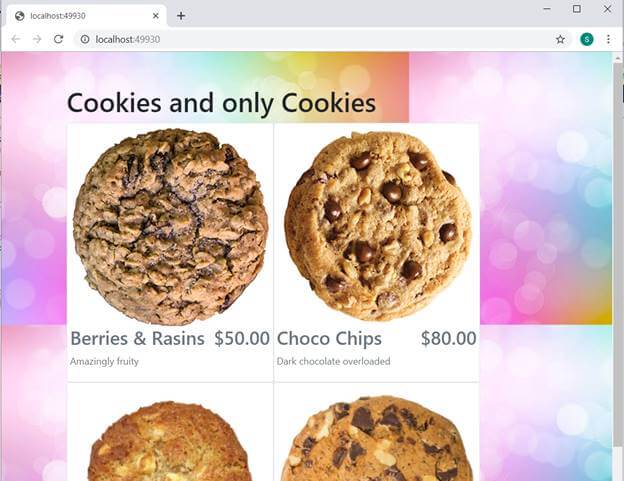Screen dimensions: 624x481
Task: Click the browser forward arrow
Action: (37, 39)
